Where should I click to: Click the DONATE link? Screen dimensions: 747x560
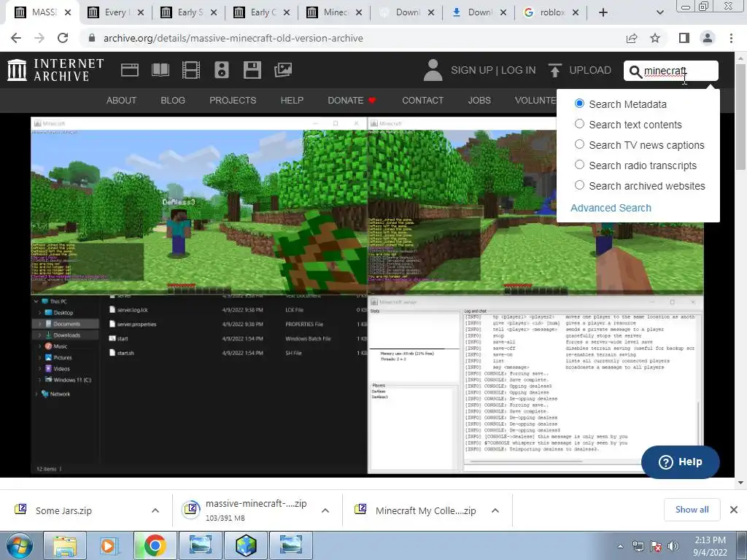point(352,101)
